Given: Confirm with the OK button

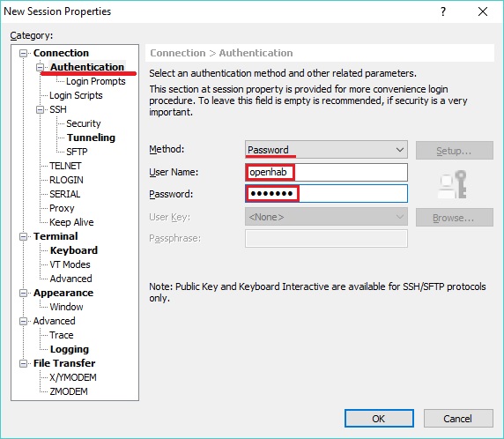Looking at the screenshot, I should 379,419.
